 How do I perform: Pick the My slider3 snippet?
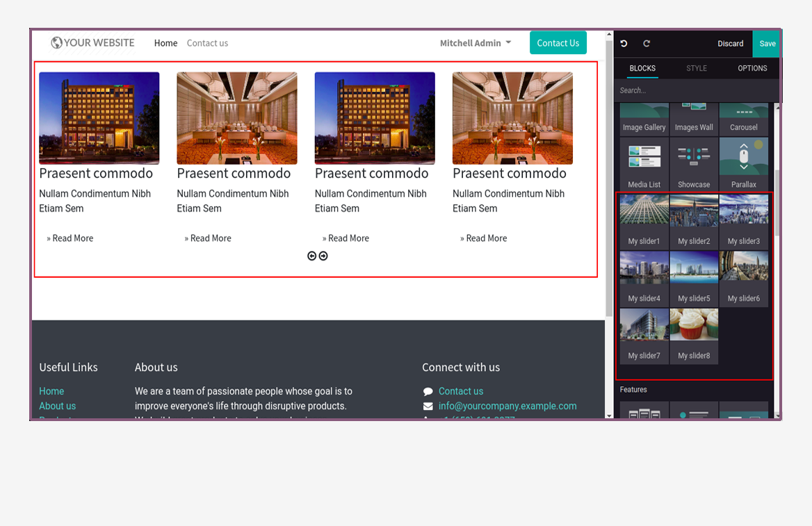[x=744, y=222]
